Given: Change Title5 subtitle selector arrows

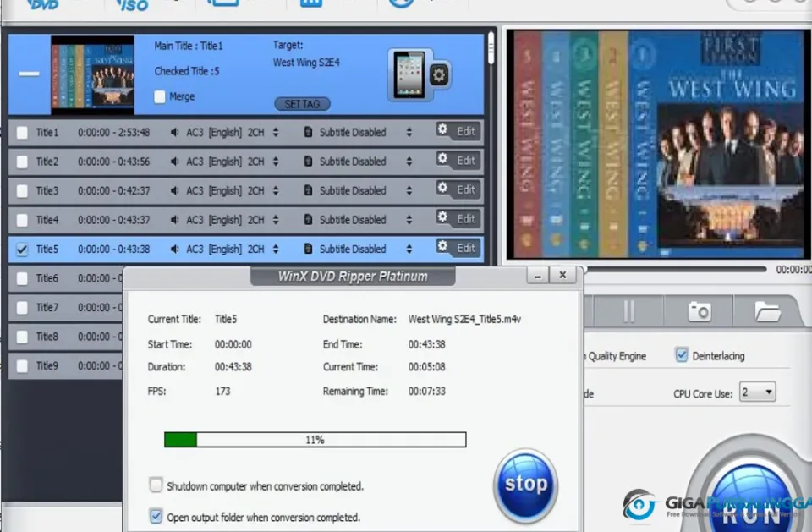Looking at the screenshot, I should 409,250.
